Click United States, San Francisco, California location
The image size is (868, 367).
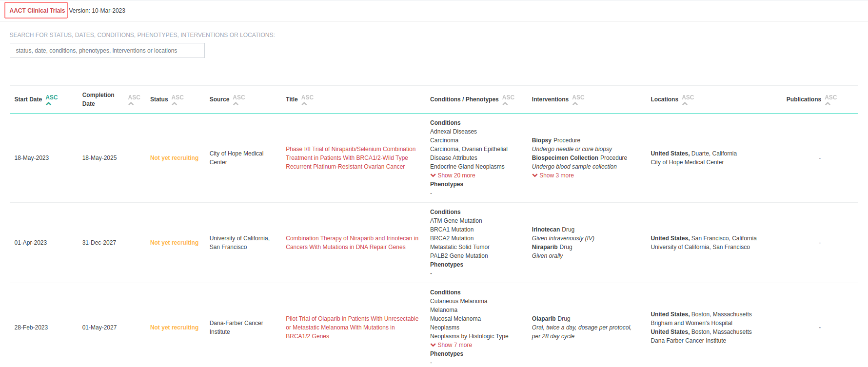tap(704, 238)
